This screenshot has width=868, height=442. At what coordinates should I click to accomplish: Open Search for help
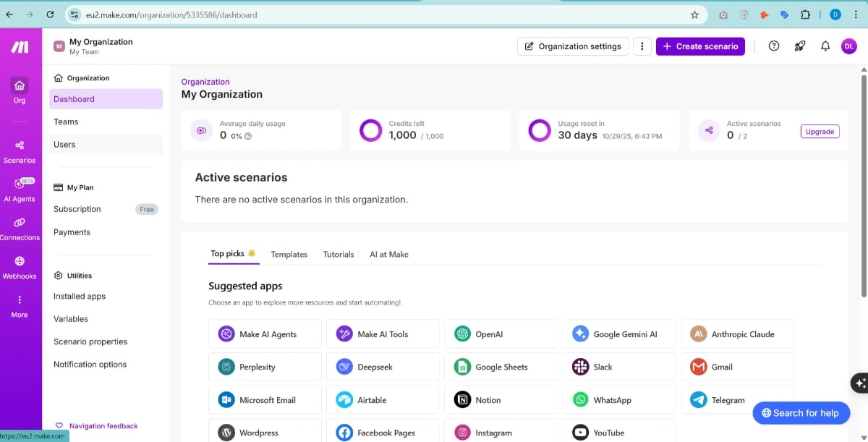coord(801,413)
